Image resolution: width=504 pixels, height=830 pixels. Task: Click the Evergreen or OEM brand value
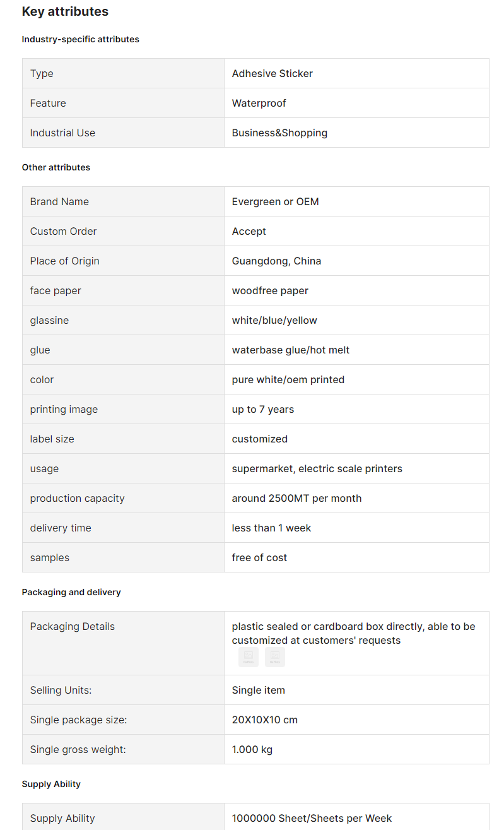(x=276, y=201)
